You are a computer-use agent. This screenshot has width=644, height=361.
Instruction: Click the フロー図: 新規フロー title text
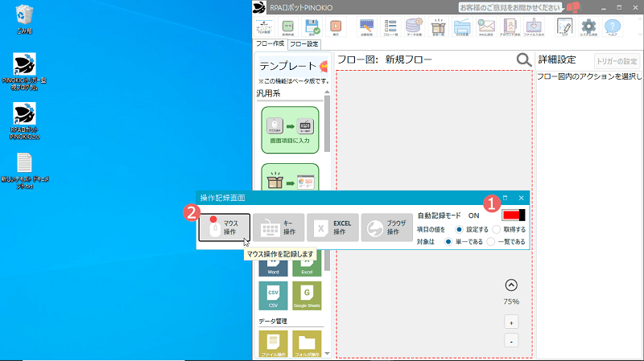(385, 59)
